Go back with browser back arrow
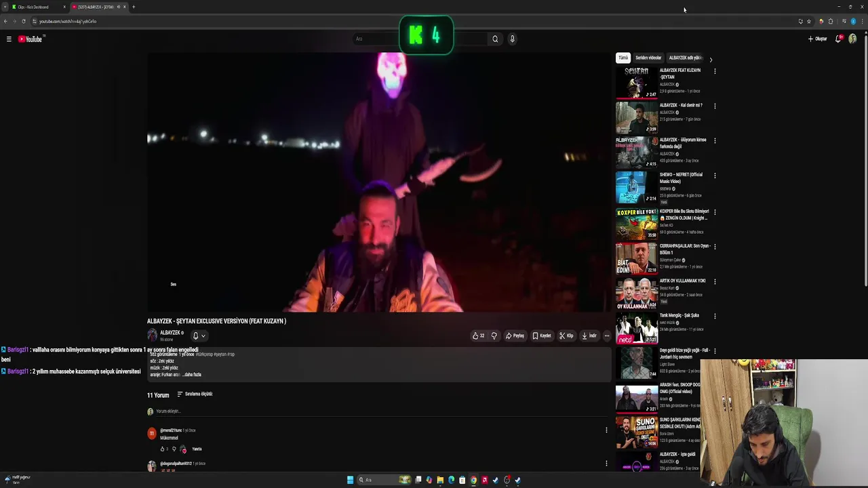Image resolution: width=868 pixels, height=488 pixels. point(5,21)
